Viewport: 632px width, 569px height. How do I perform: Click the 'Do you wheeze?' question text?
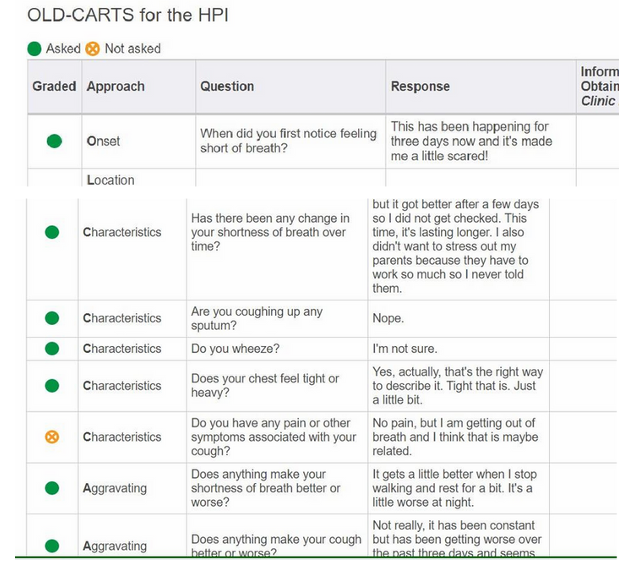pos(235,349)
